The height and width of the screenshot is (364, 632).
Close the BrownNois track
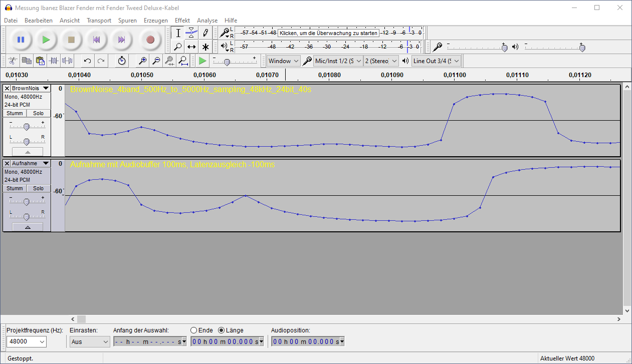[7, 88]
